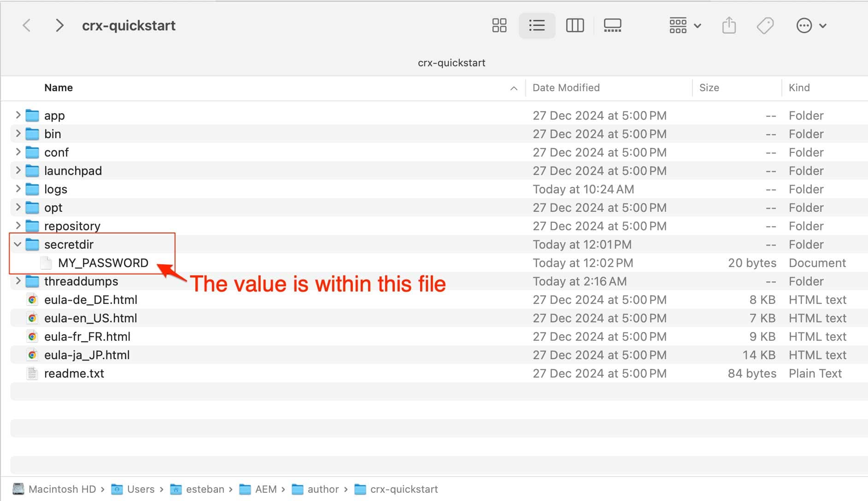The height and width of the screenshot is (501, 868).
Task: Toggle sort direction arrow in Name column
Action: tap(514, 88)
